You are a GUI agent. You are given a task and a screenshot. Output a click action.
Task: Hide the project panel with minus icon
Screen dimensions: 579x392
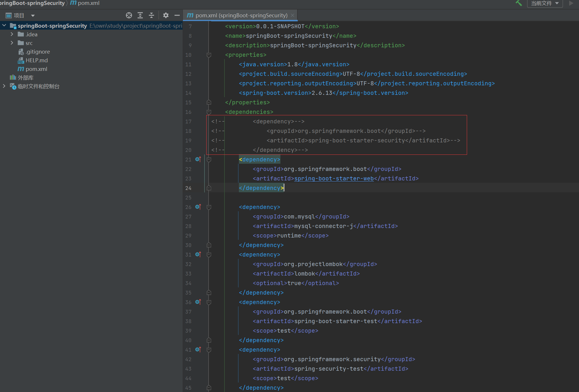point(177,15)
